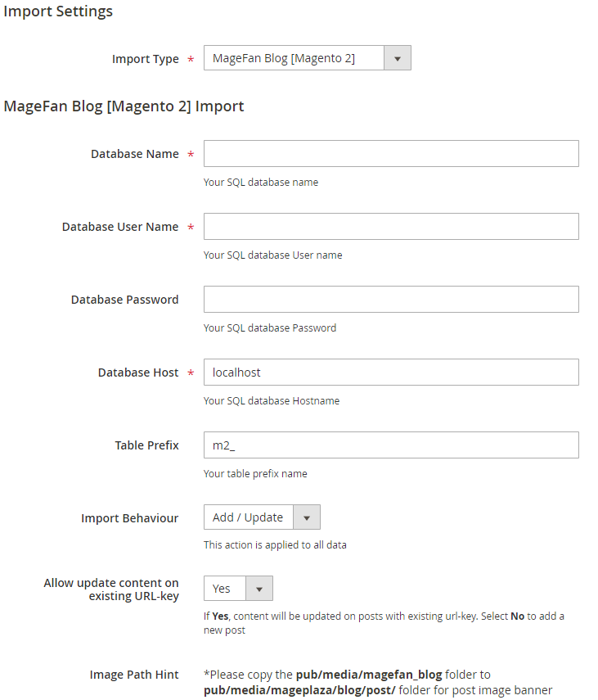Click the Database Host label
598x700 pixels.
point(138,373)
